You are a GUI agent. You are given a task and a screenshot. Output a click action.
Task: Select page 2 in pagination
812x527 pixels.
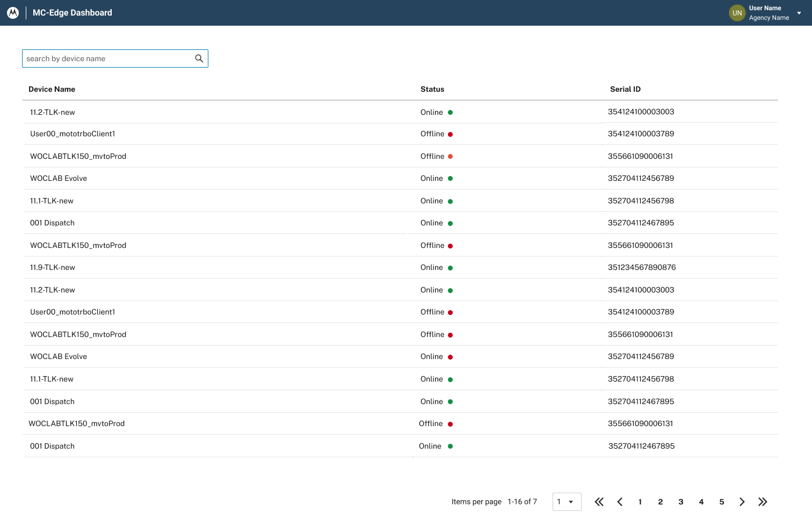click(661, 502)
